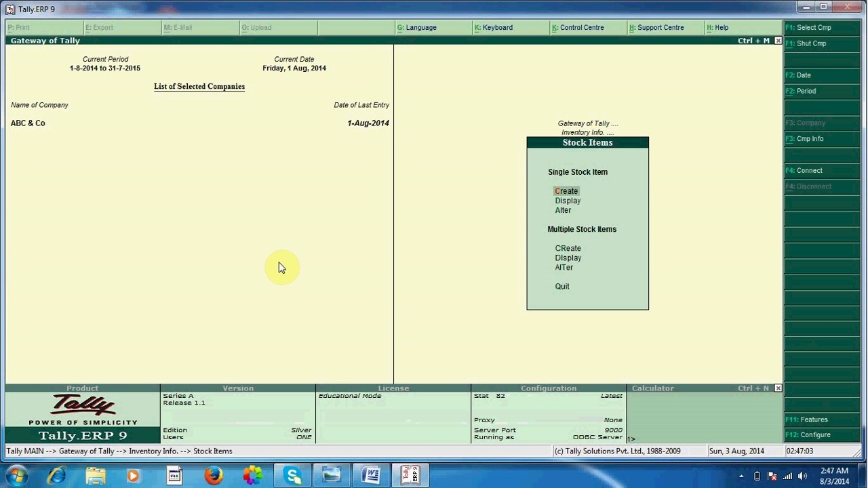Click the Keyboard toolbar button

click(511, 28)
